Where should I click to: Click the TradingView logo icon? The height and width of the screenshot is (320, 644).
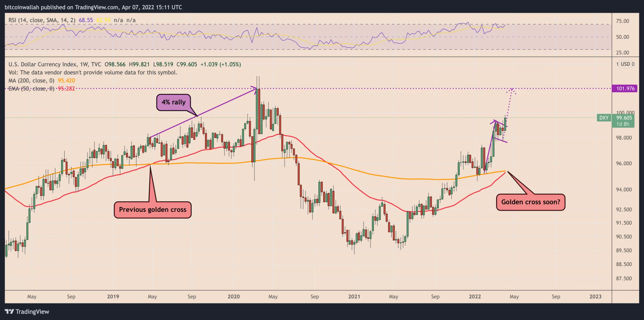[9, 311]
